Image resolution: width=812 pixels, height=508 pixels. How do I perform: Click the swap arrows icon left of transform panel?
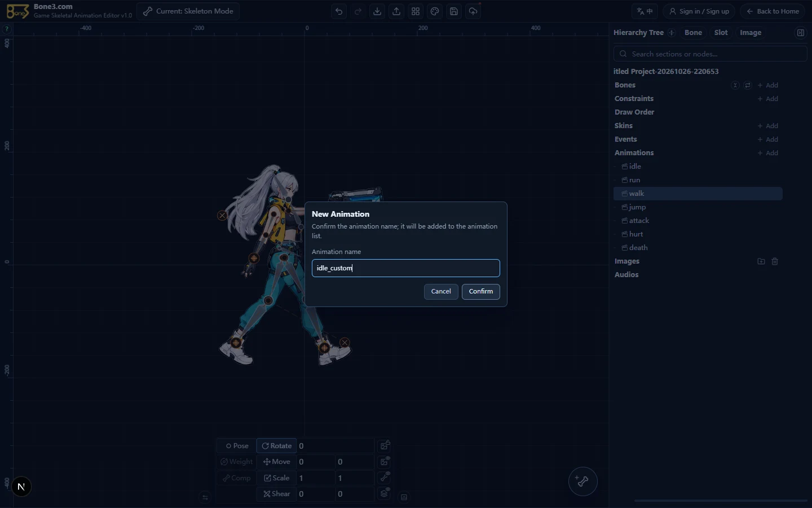[x=205, y=497]
